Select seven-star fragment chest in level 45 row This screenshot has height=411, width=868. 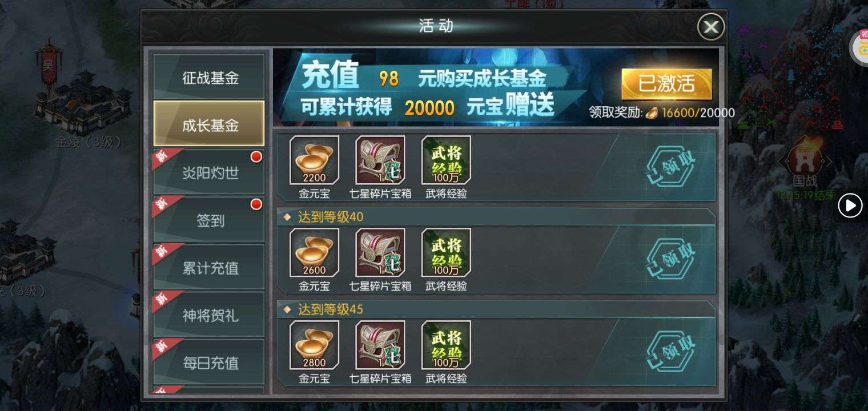click(380, 345)
